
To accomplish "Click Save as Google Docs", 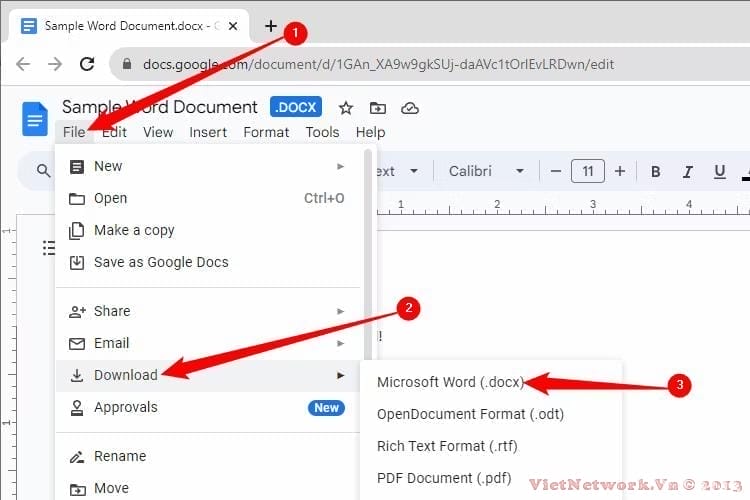I will click(x=161, y=262).
